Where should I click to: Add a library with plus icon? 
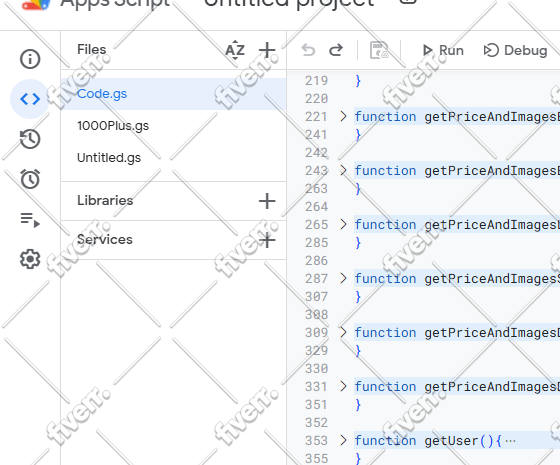pyautogui.click(x=267, y=201)
